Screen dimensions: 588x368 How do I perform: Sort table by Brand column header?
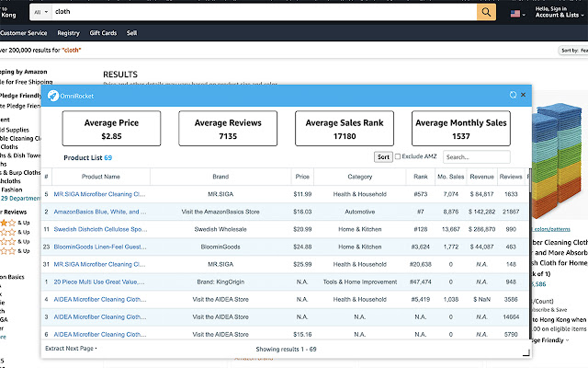click(220, 177)
